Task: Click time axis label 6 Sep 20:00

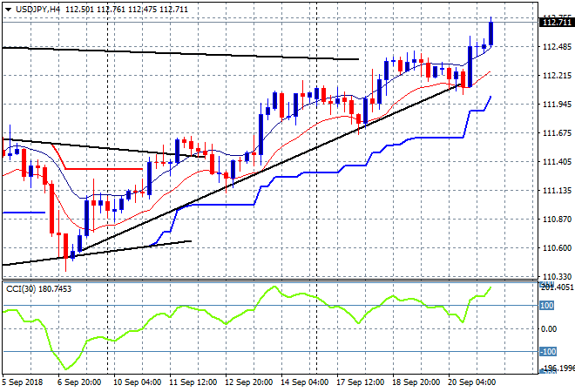Action: pos(79,382)
